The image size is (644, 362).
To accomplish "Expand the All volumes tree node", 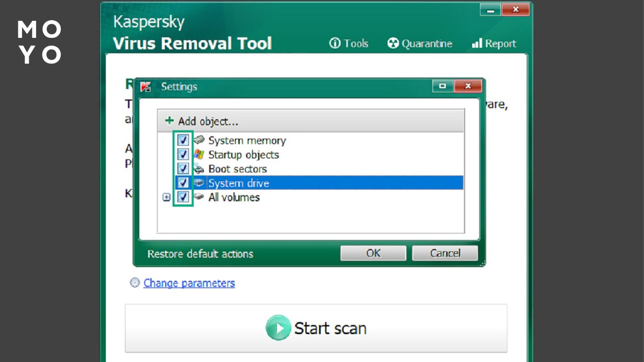I will pyautogui.click(x=166, y=197).
